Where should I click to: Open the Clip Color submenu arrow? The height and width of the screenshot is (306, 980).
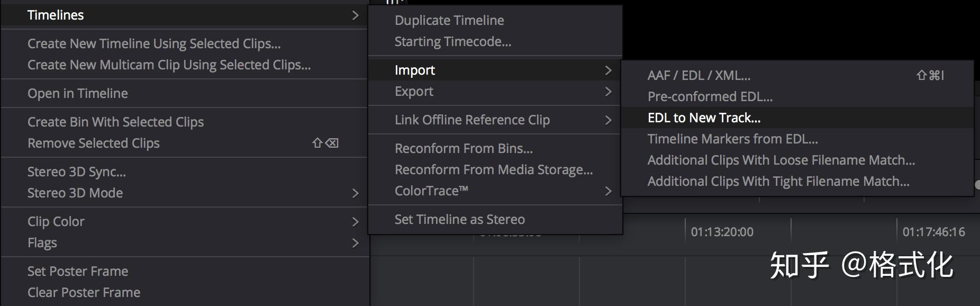355,222
